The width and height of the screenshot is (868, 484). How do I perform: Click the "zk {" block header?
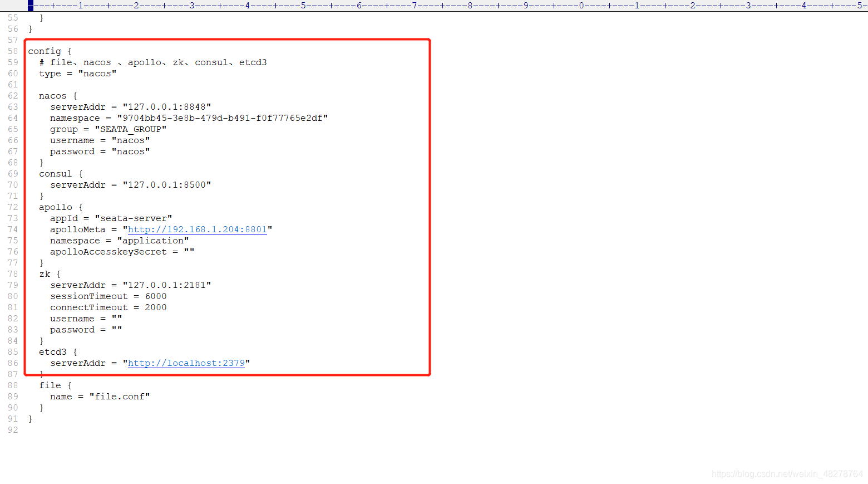tap(50, 274)
